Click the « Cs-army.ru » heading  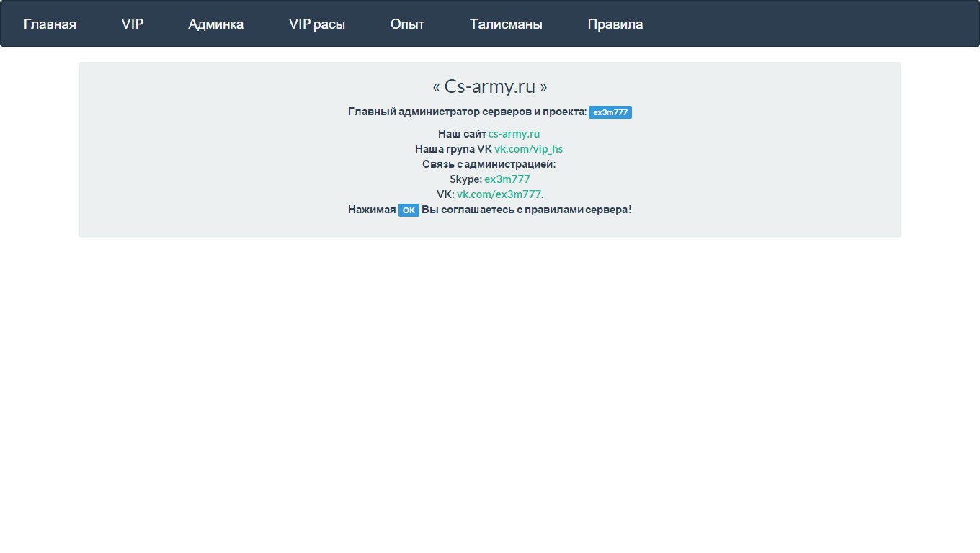pos(490,87)
